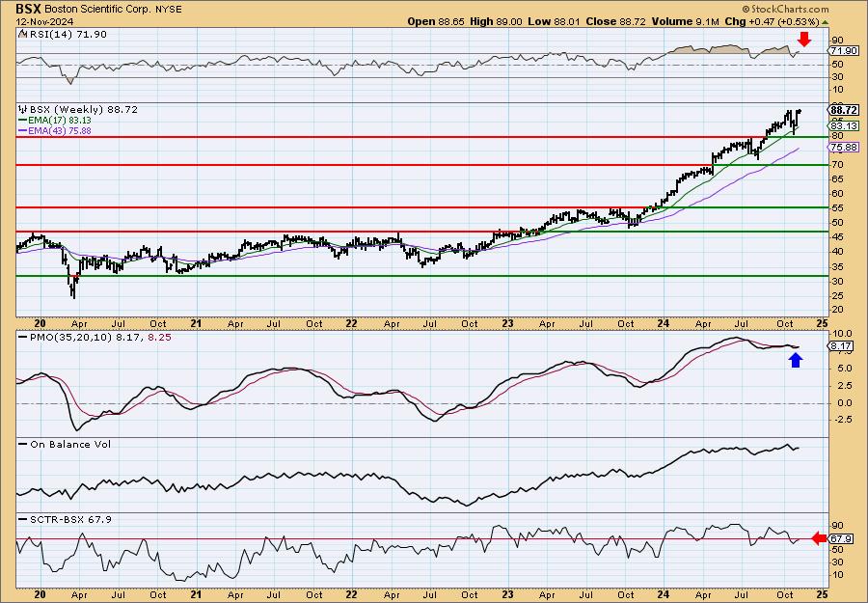Click the 35 label on price axis

[x=838, y=267]
